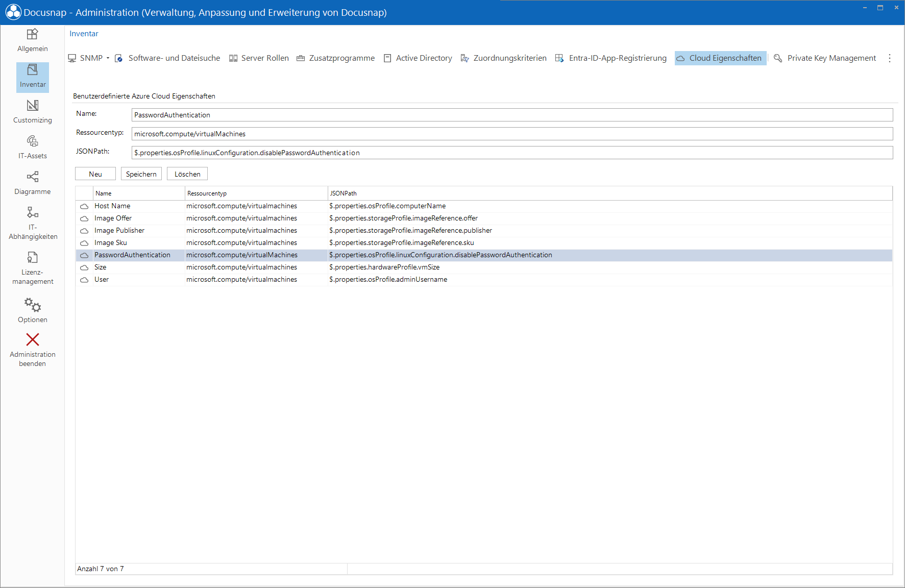Viewport: 905px width, 588px height.
Task: Open Software- und Dateisuche
Action: coord(167,58)
